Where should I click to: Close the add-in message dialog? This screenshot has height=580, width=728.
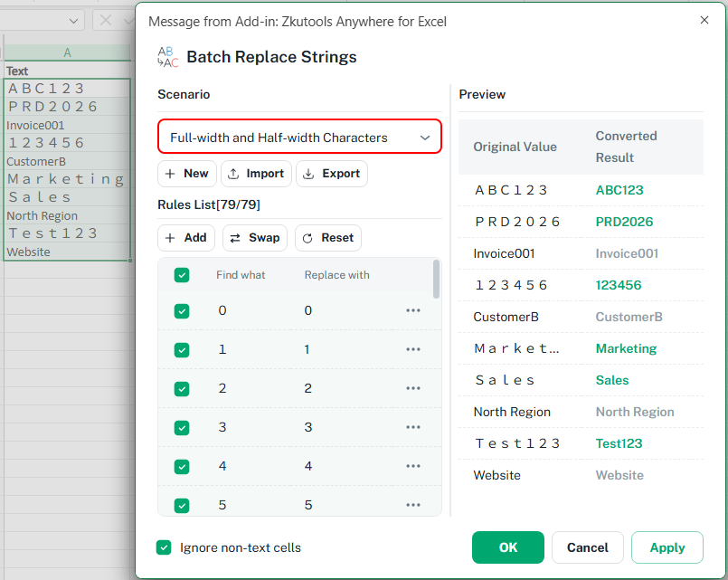coord(704,20)
